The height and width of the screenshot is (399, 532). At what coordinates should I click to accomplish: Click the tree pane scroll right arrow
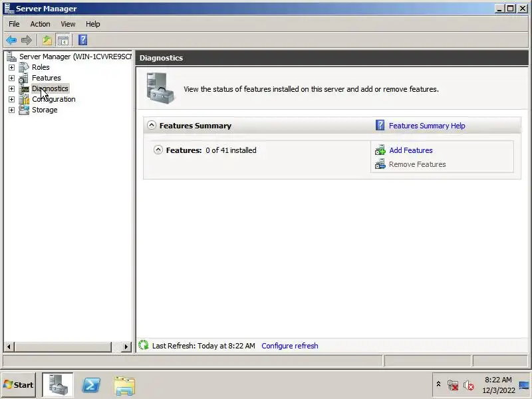pos(126,346)
